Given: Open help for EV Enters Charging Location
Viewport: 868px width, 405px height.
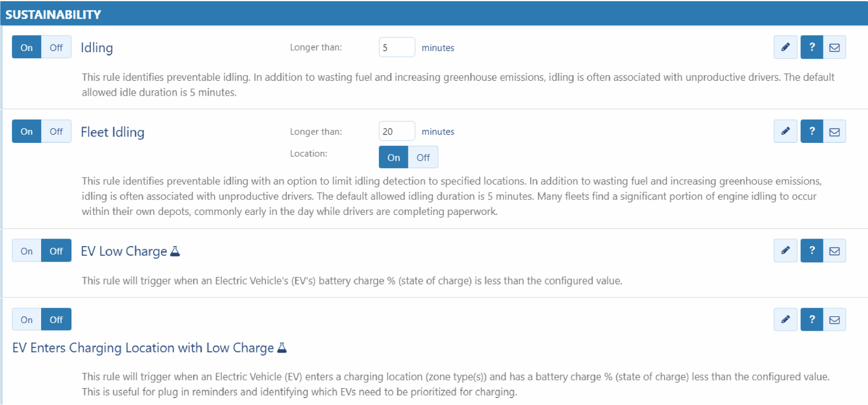Looking at the screenshot, I should click(x=812, y=319).
